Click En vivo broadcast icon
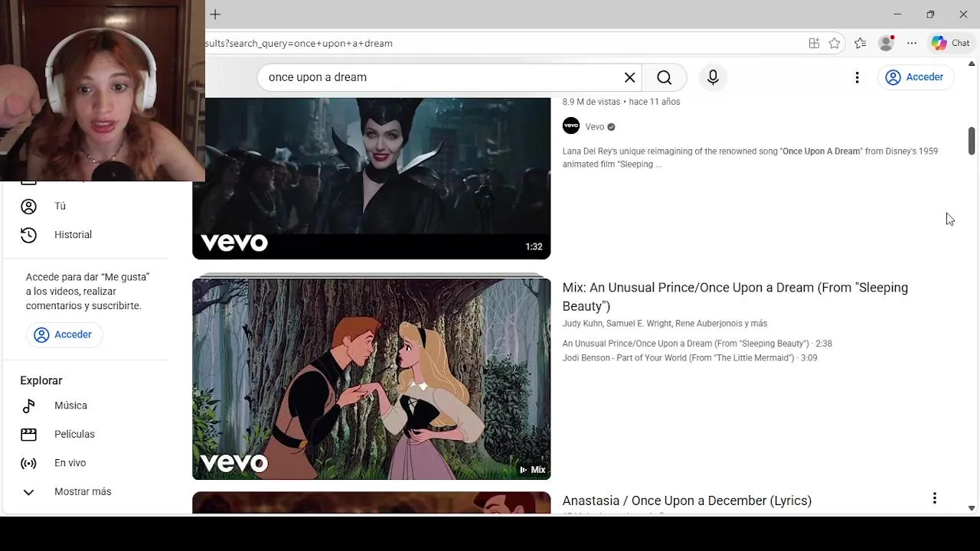 pos(28,463)
